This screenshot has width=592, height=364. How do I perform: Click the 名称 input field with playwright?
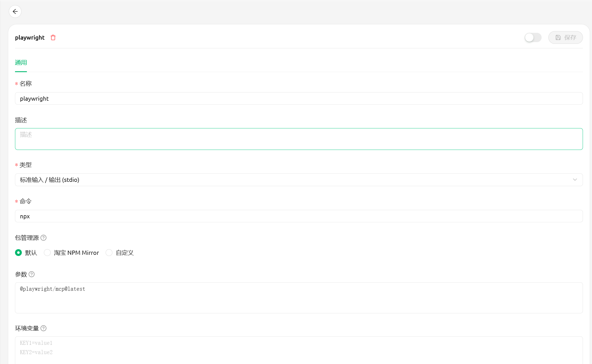(299, 99)
